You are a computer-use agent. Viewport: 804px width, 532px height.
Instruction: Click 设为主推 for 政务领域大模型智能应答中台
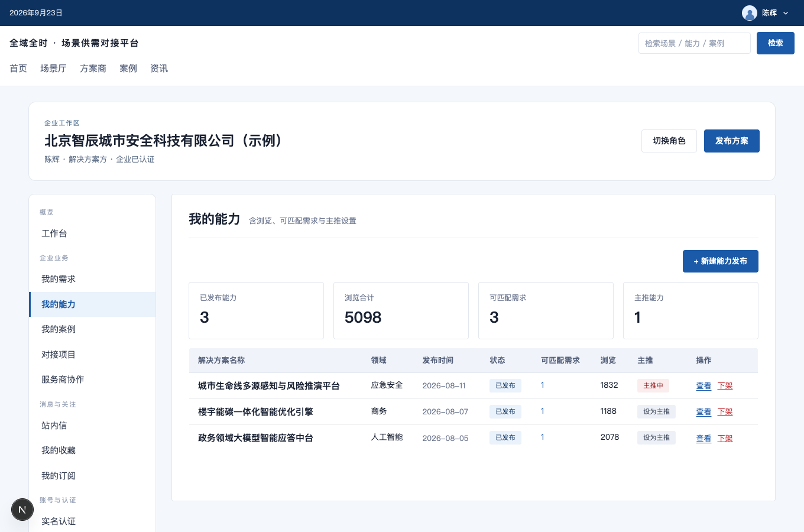(x=656, y=437)
